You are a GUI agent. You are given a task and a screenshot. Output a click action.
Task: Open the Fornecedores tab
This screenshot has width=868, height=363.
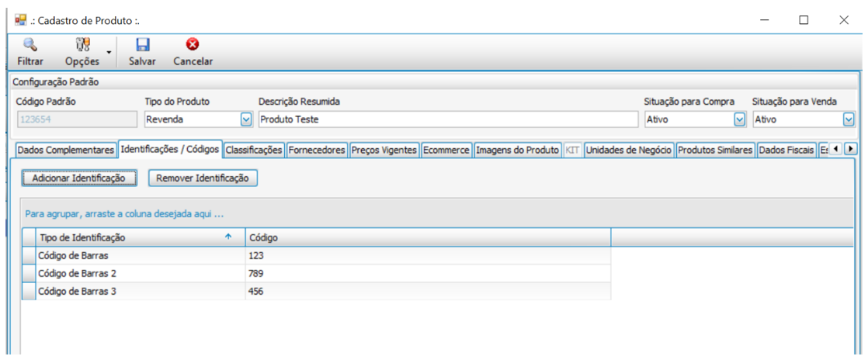(317, 150)
